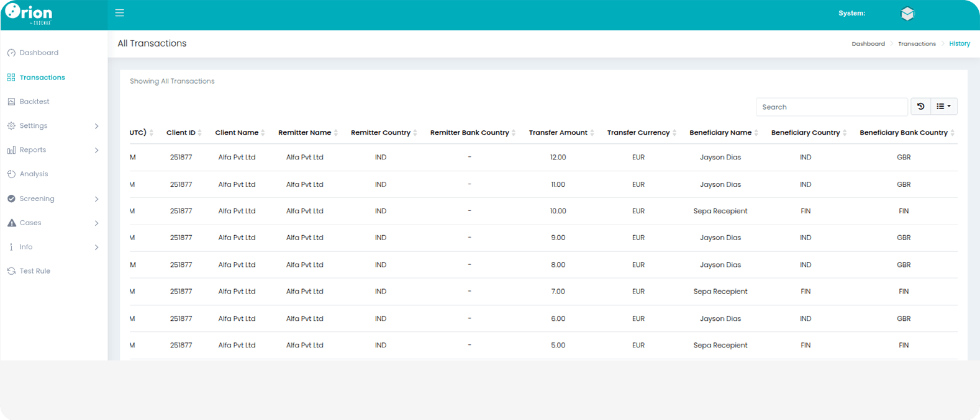Viewport: 980px width, 420px height.
Task: Open the Info sidebar menu item
Action: click(26, 247)
